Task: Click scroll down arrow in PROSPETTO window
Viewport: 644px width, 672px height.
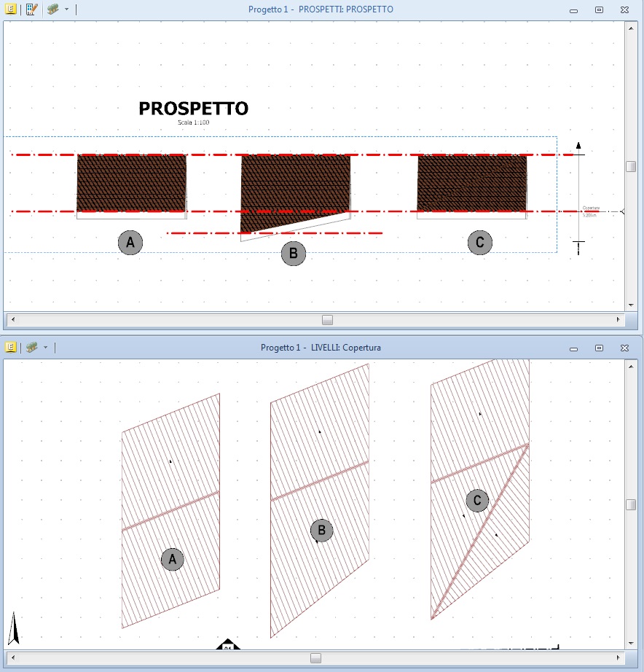Action: click(x=631, y=305)
